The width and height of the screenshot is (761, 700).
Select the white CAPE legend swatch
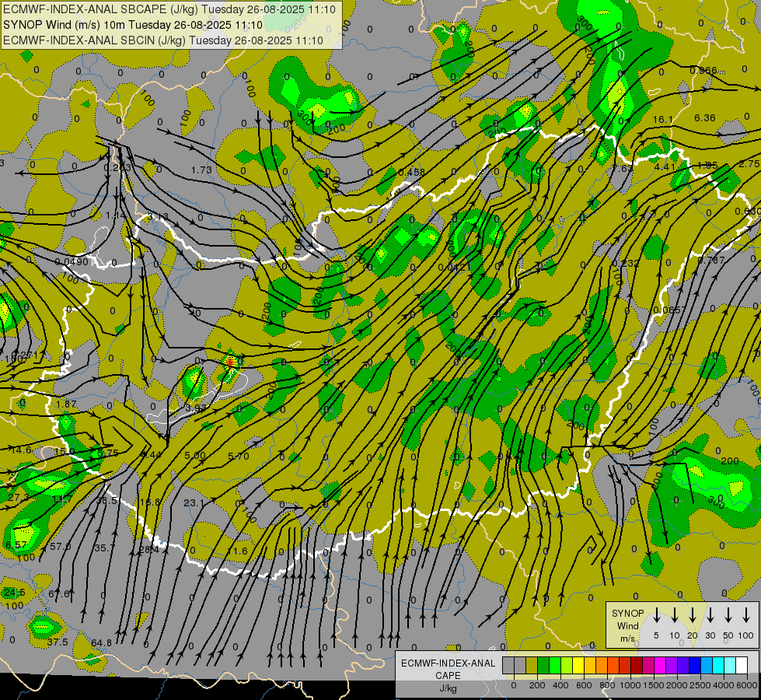[741, 665]
